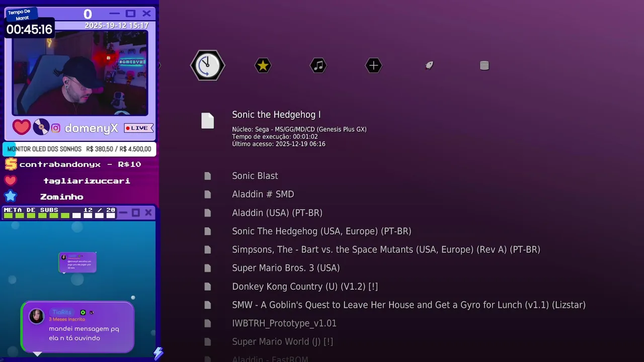644x362 pixels.
Task: Click the Último acesso date line
Action: (x=279, y=144)
